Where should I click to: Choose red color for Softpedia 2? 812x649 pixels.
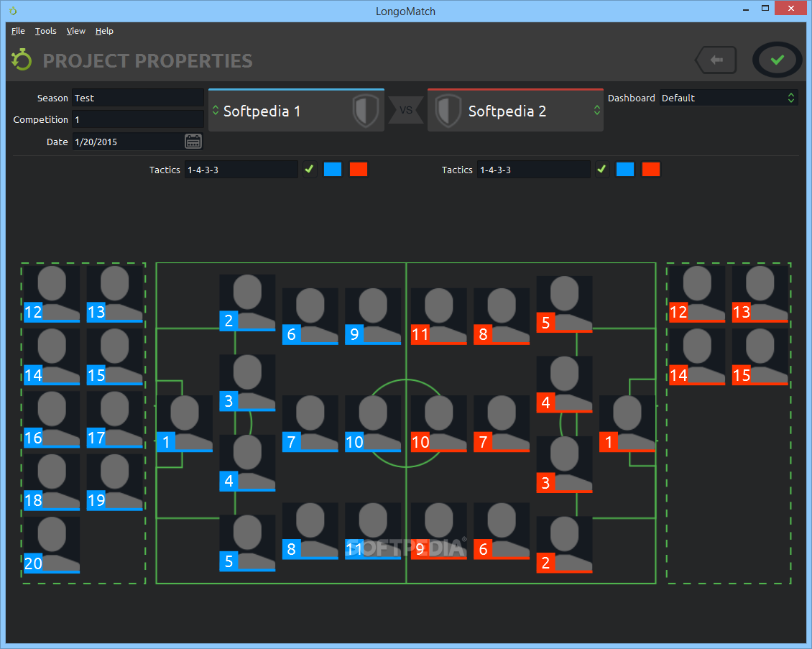pos(651,170)
